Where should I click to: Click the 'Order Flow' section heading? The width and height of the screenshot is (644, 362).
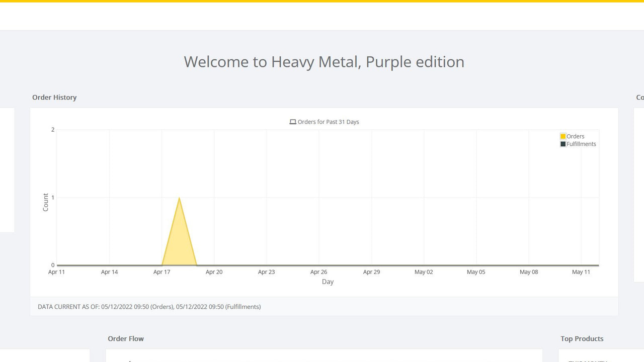pyautogui.click(x=126, y=338)
